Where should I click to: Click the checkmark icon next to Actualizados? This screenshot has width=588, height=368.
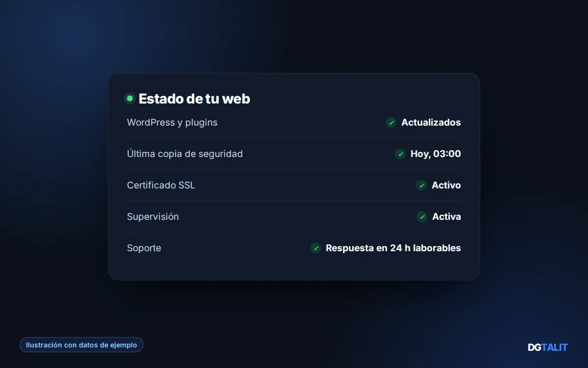pos(391,122)
